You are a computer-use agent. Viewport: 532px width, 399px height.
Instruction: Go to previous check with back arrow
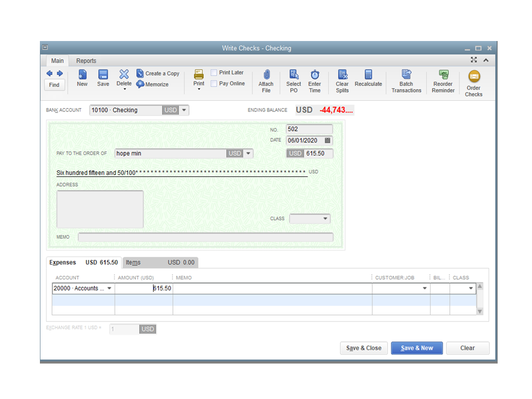tap(49, 73)
